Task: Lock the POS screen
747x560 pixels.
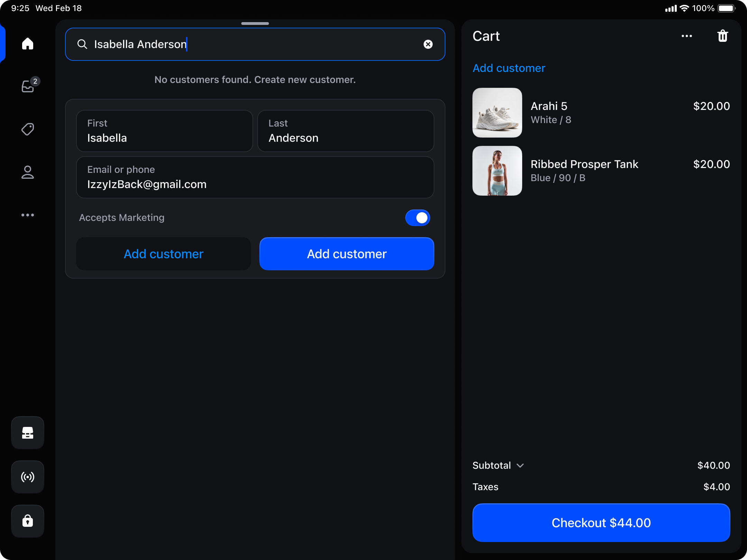Action: click(28, 521)
